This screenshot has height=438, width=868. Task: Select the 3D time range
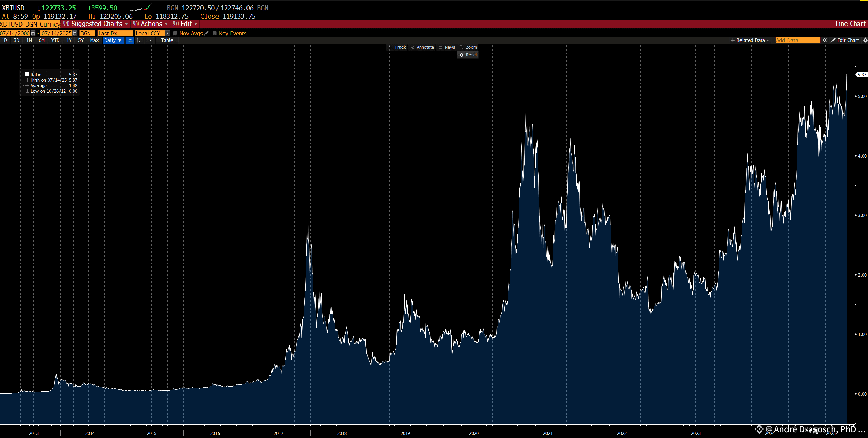click(x=16, y=40)
